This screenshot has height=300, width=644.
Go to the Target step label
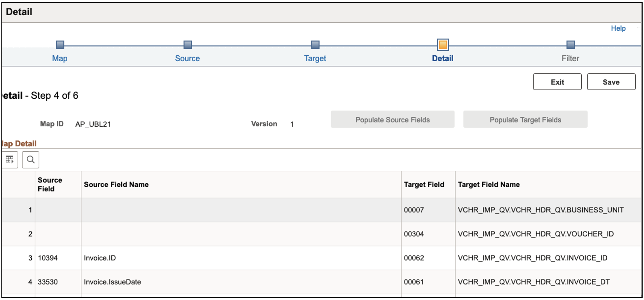tap(315, 58)
